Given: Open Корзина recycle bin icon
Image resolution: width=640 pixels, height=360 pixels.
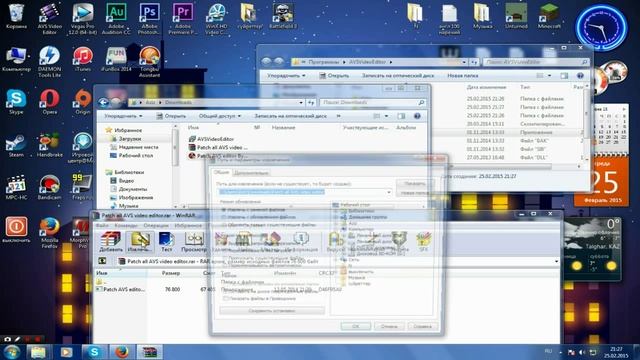Looking at the screenshot, I should click(x=16, y=16).
